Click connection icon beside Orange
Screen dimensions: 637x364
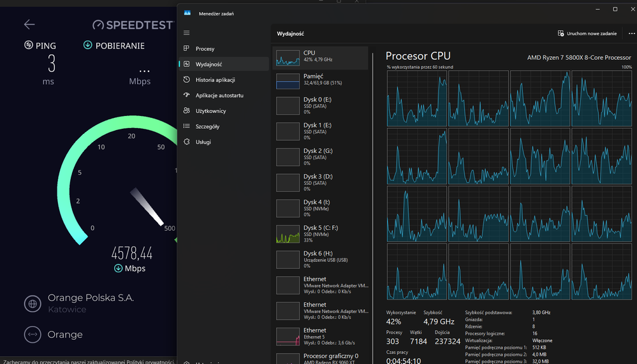33,334
